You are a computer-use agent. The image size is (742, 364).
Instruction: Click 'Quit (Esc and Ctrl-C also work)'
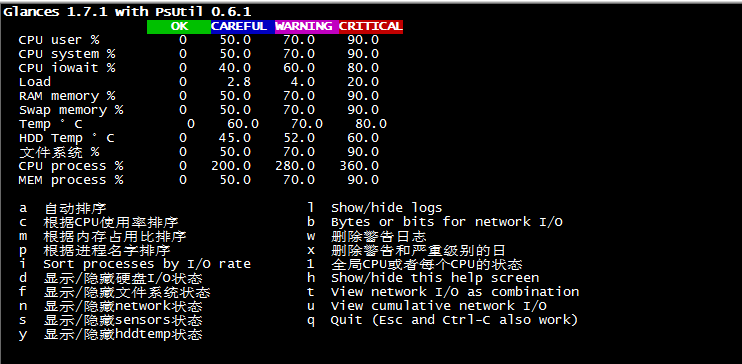click(454, 320)
